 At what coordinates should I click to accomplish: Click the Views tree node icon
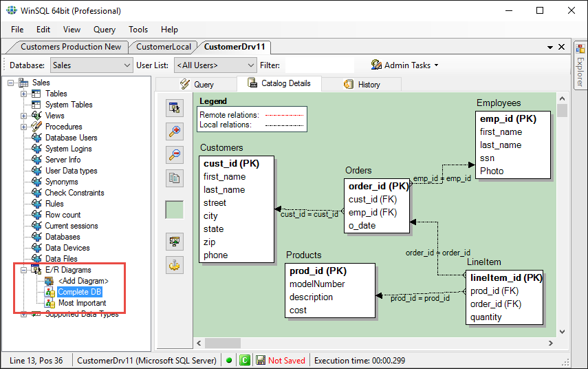tap(36, 115)
